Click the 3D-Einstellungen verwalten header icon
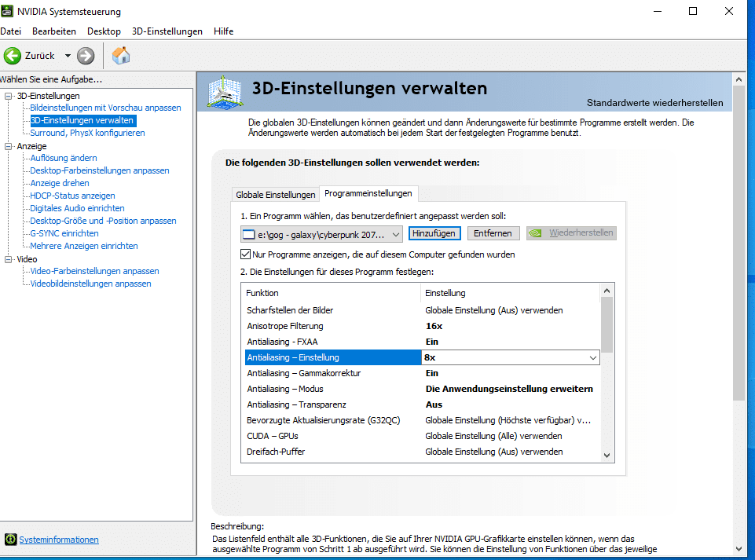 (225, 91)
